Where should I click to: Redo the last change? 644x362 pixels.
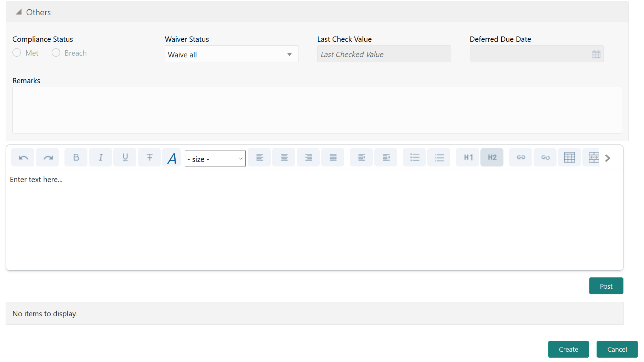click(47, 157)
